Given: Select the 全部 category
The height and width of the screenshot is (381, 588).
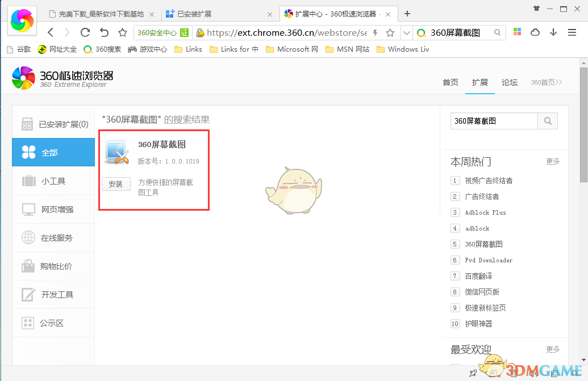Looking at the screenshot, I should [x=53, y=152].
